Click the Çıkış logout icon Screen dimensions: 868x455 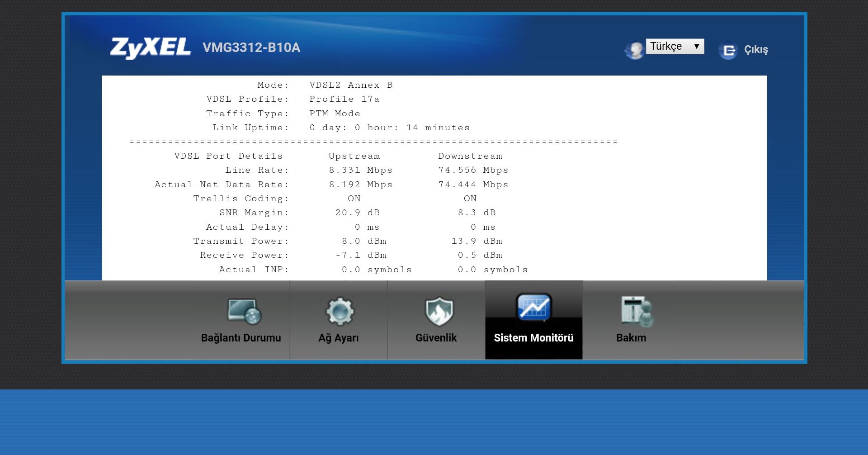point(728,50)
